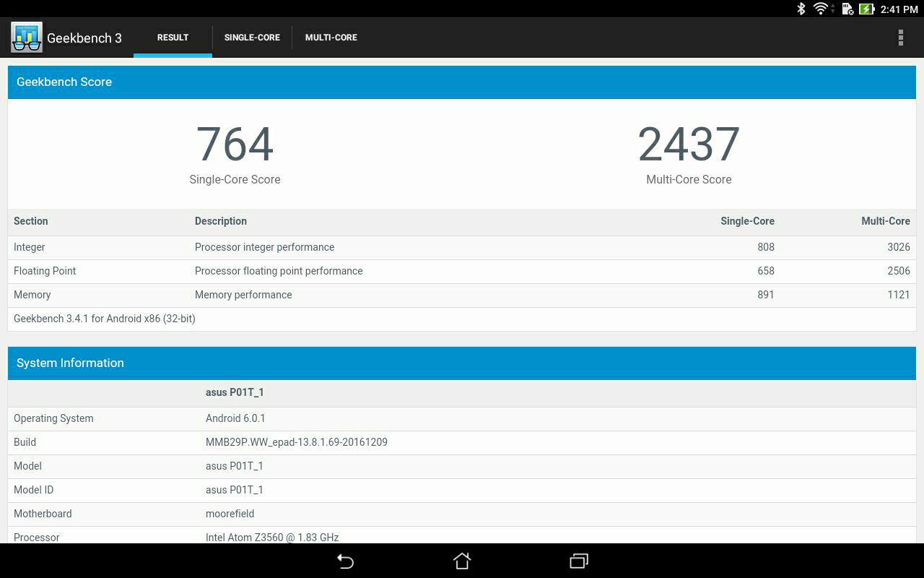Tap the Bluetooth status icon
Viewport: 924px width, 578px height.
tap(801, 9)
